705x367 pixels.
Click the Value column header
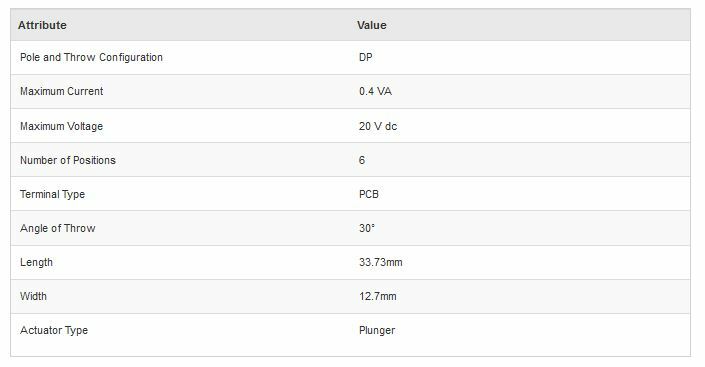coord(372,25)
